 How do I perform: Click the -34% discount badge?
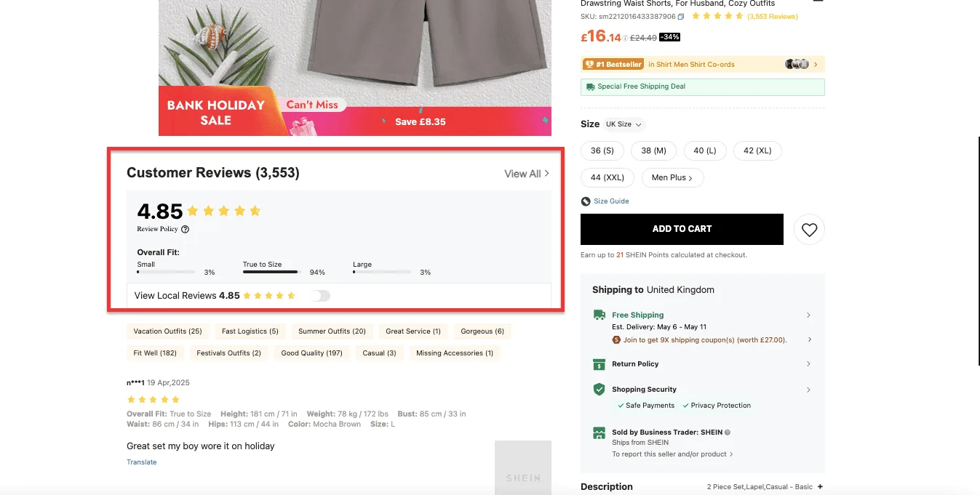[x=669, y=38]
